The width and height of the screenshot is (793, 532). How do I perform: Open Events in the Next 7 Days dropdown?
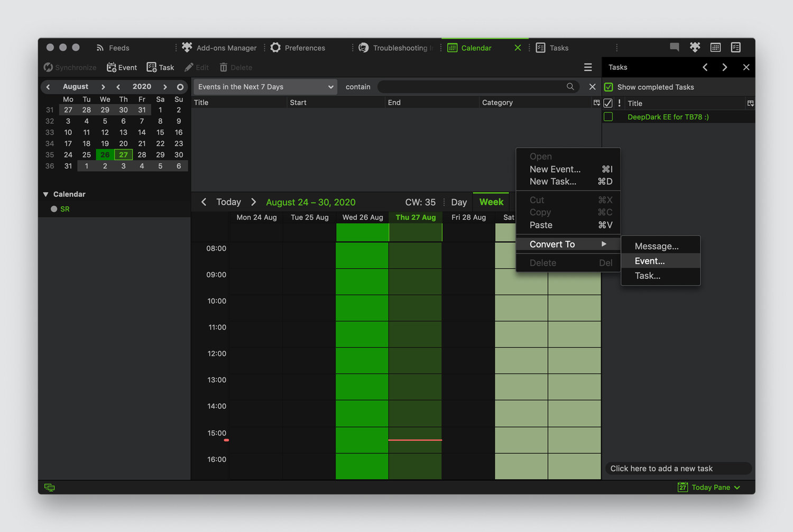[266, 87]
